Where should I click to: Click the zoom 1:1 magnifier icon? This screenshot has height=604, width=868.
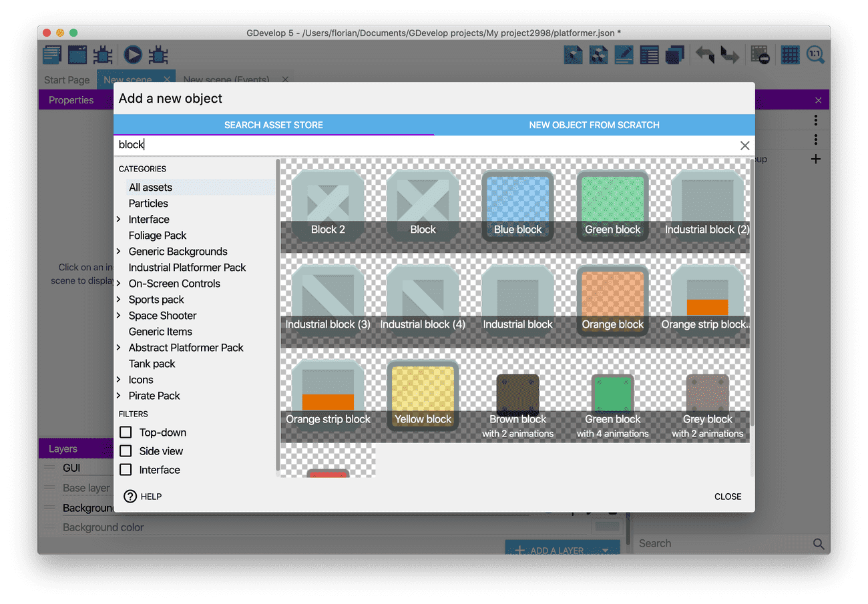[815, 55]
